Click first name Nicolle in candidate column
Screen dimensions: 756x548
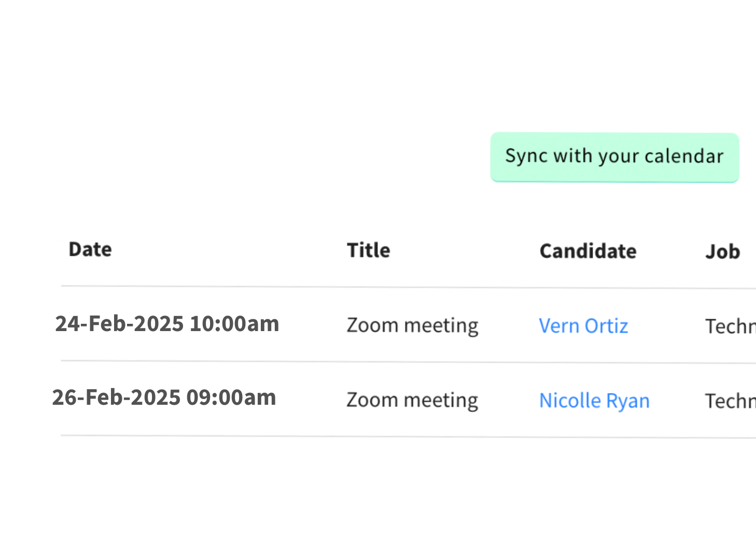click(569, 401)
